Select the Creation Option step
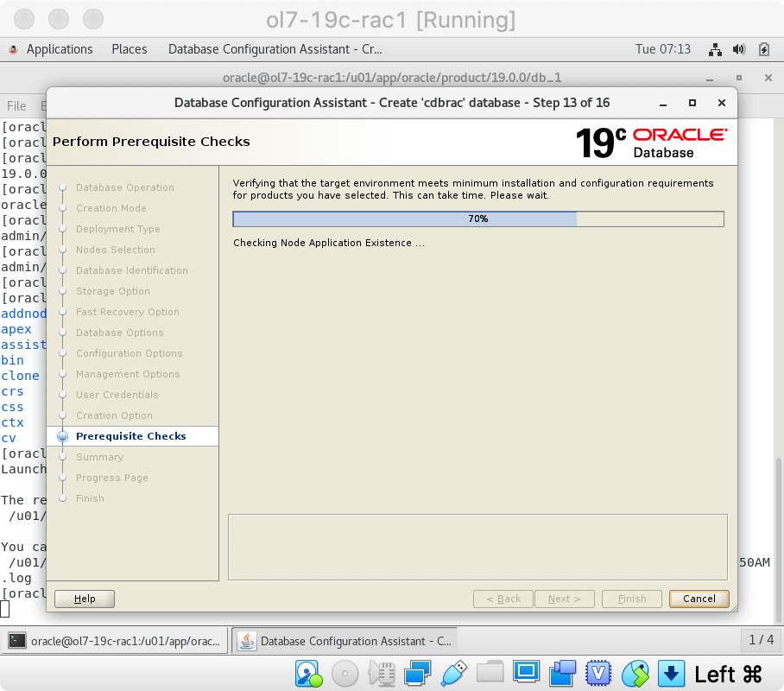This screenshot has height=691, width=784. pyautogui.click(x=114, y=415)
